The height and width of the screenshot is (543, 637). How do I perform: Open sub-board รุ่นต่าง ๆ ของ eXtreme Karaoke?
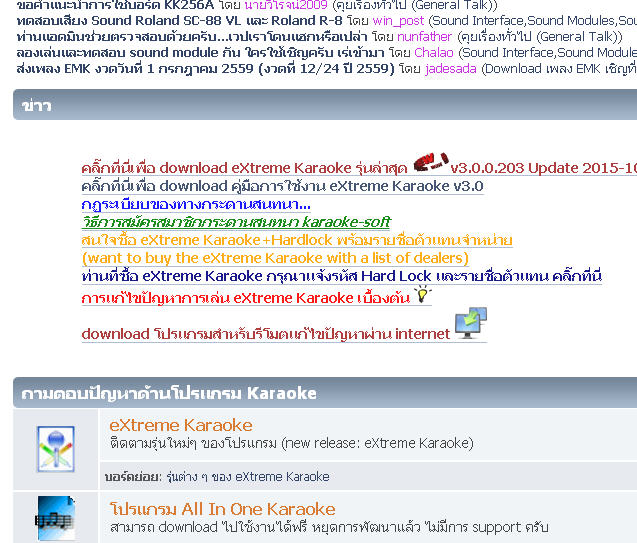coord(248,476)
